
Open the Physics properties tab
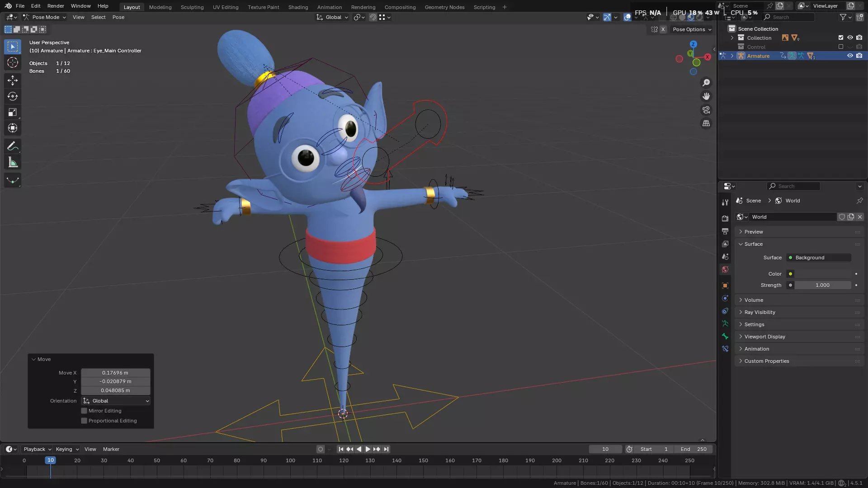[x=725, y=298]
